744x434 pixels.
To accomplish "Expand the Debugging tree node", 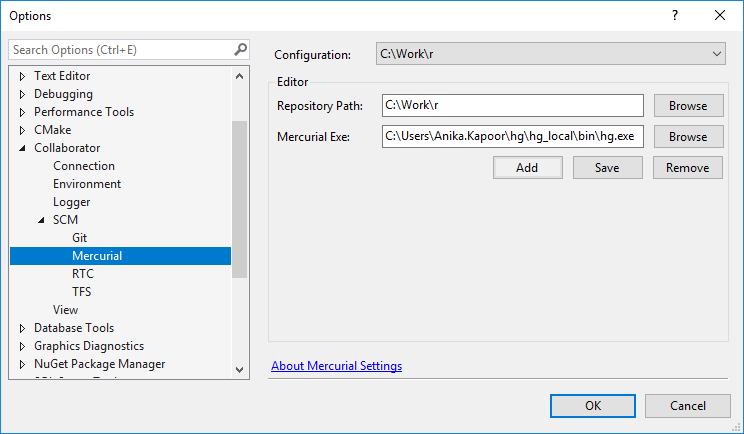I will pos(23,94).
